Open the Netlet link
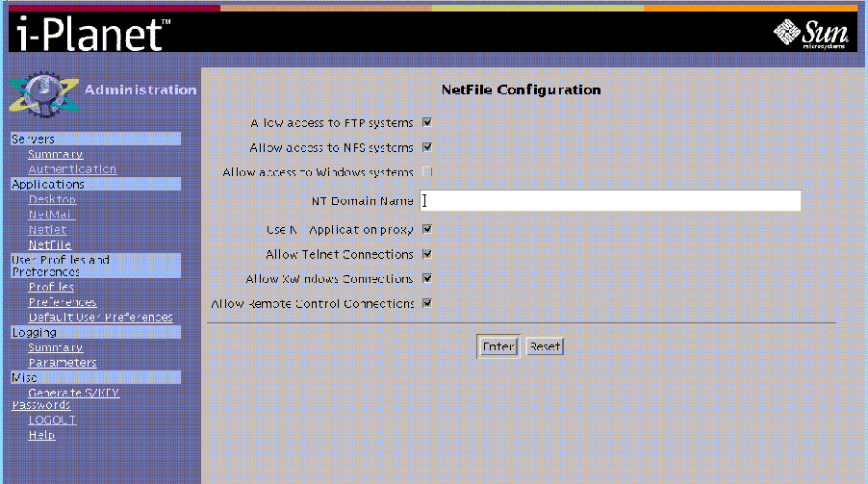 47,229
